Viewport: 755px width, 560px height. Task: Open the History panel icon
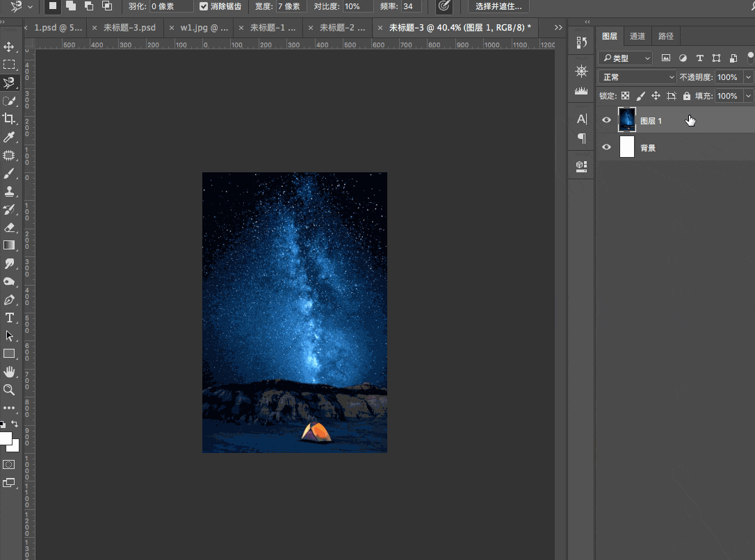582,42
